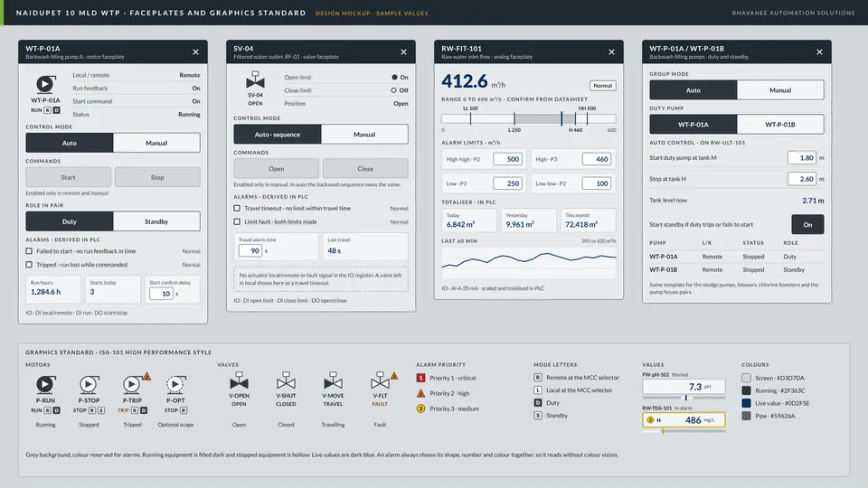Click the Running #2F363C colour swatch
The height and width of the screenshot is (488, 868).
(746, 390)
